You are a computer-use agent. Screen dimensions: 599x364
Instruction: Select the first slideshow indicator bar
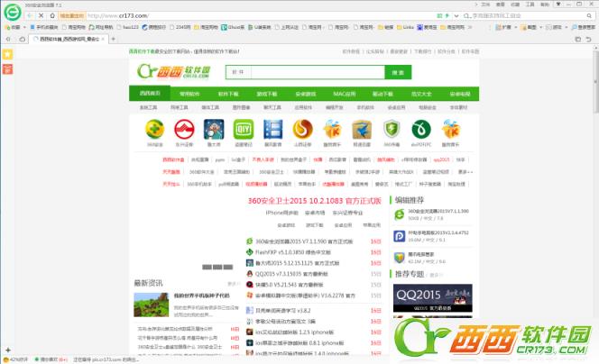click(207, 267)
